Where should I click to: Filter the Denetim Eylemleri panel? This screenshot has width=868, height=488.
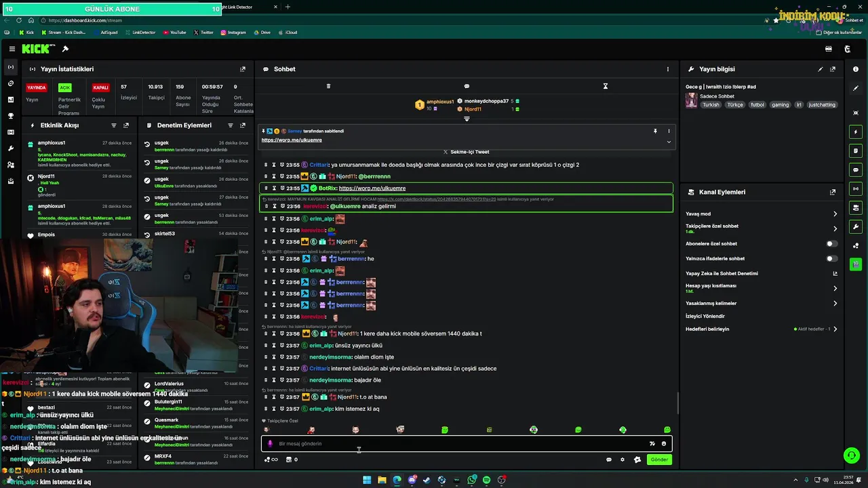pyautogui.click(x=231, y=125)
